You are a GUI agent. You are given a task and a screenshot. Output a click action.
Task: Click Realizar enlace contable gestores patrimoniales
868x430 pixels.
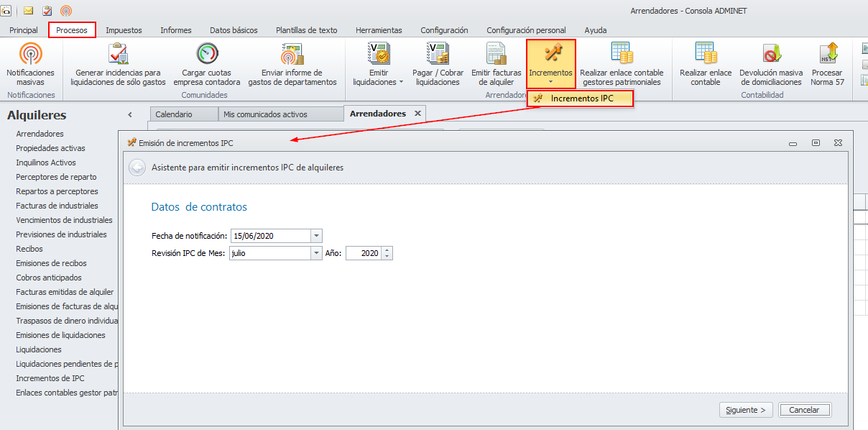coord(622,64)
